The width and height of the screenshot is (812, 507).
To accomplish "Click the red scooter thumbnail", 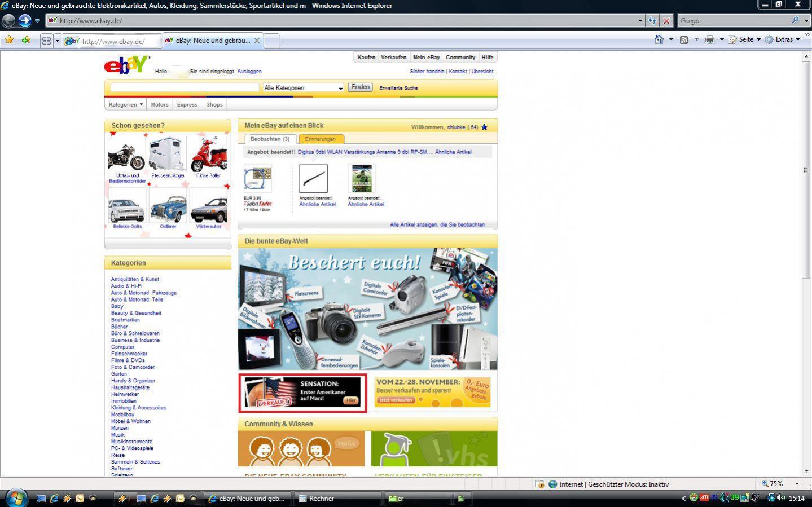I will point(209,154).
